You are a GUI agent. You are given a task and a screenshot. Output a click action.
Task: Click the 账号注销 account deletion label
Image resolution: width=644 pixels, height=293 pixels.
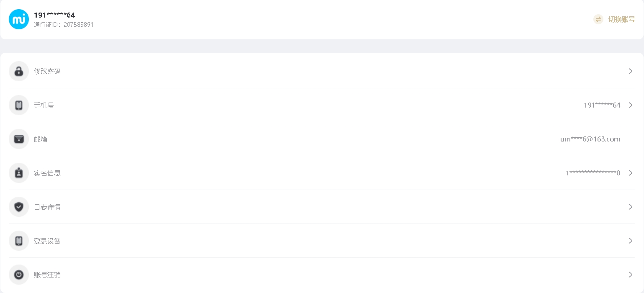[x=47, y=275]
